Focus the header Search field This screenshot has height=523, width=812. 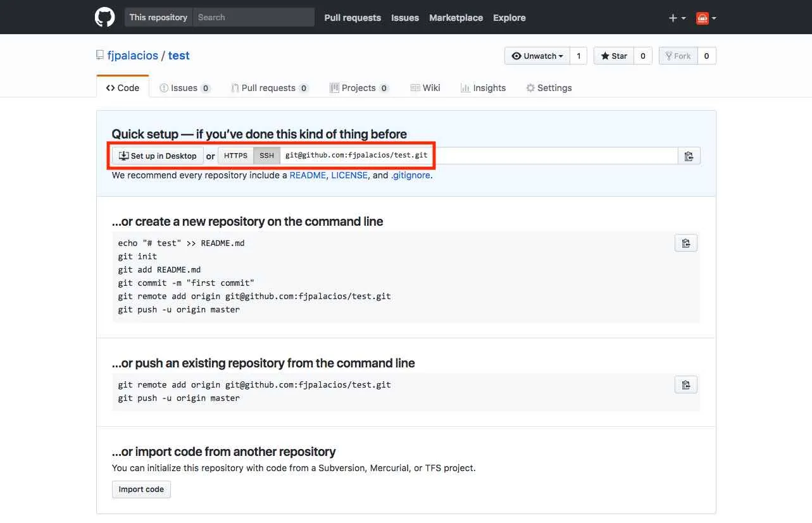point(253,17)
